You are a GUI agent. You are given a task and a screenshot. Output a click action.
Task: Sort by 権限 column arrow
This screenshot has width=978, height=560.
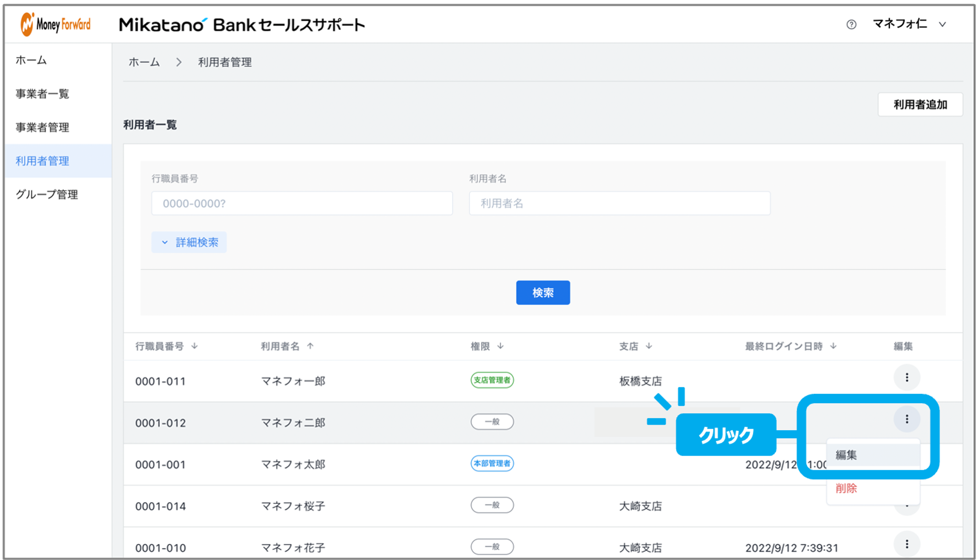point(500,346)
